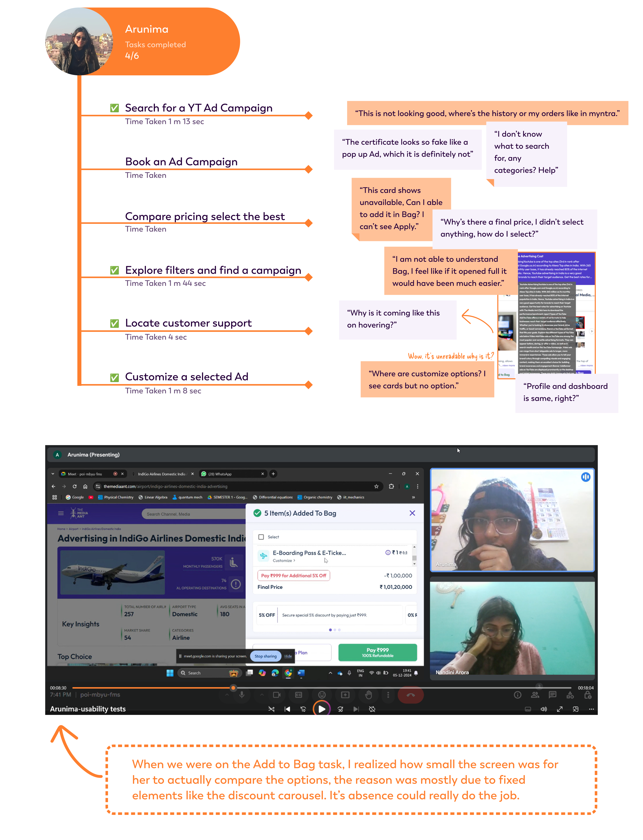
Task: Click the Hide link in sharing banner
Action: click(x=288, y=656)
